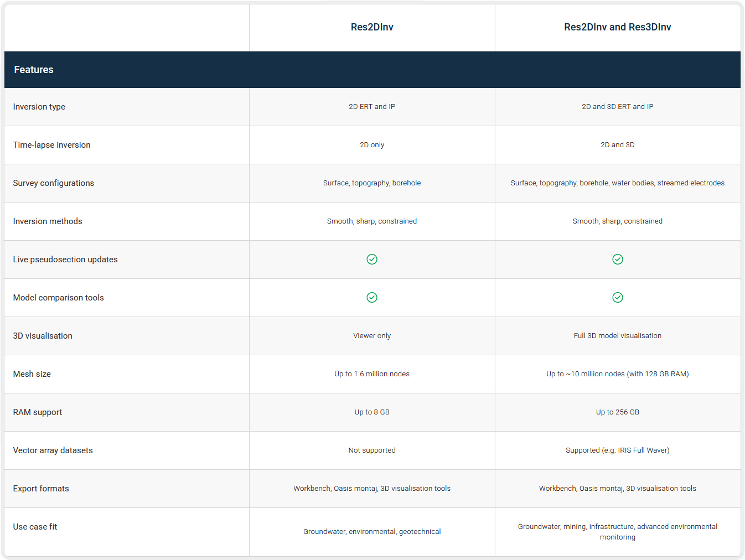Select the Res2DInv column header
Screen dimensions: 745x560
coord(372,27)
